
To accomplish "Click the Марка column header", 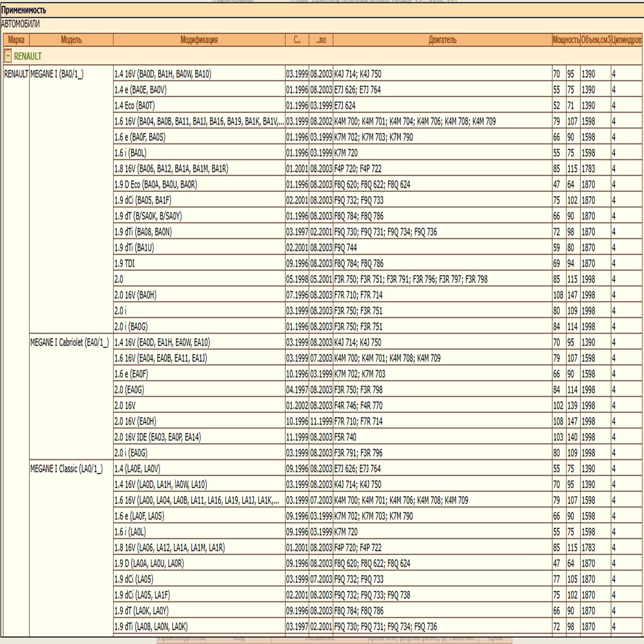I will (x=16, y=40).
